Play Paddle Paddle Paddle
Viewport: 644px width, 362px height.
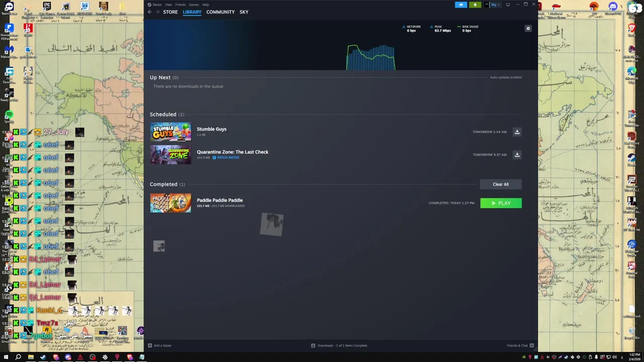click(501, 203)
